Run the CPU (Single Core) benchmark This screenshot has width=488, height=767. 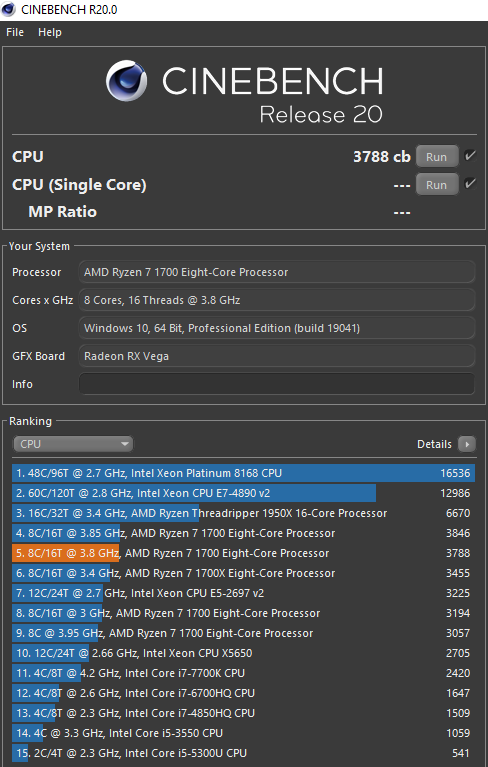coord(437,184)
